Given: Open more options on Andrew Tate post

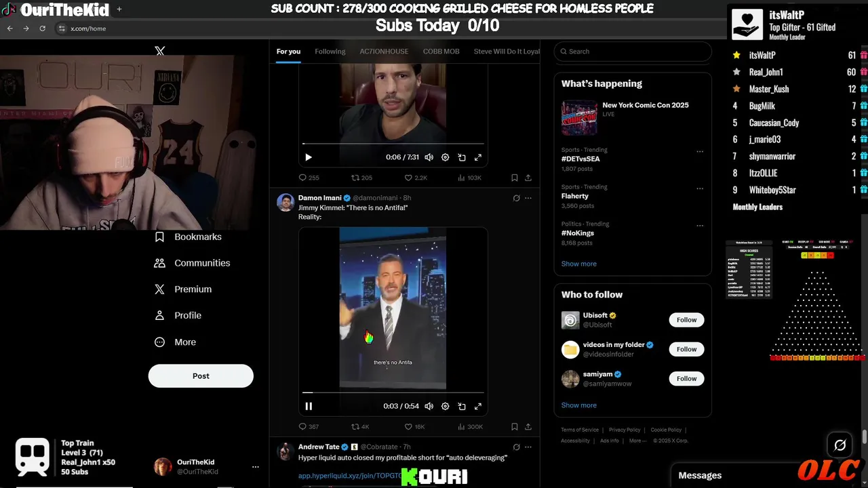Looking at the screenshot, I should (x=528, y=447).
